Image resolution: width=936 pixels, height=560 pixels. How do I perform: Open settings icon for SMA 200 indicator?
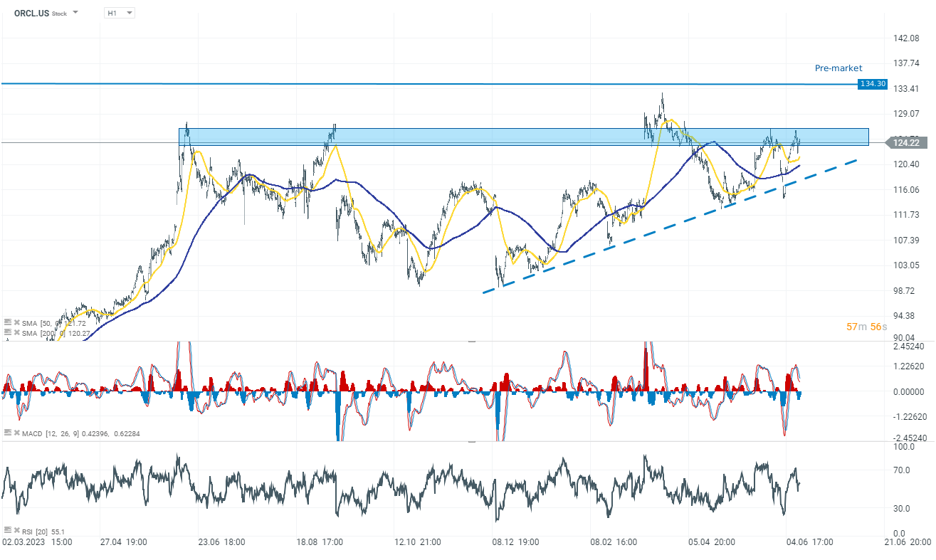click(x=8, y=332)
